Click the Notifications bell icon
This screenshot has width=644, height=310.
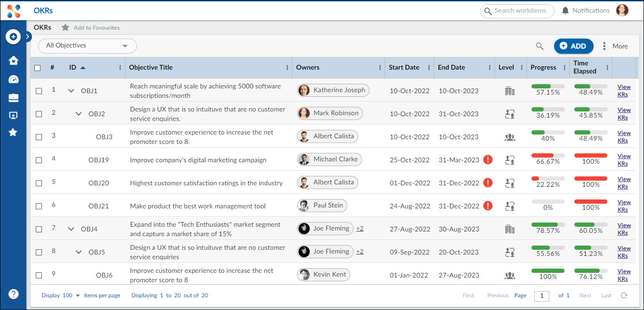tap(565, 11)
